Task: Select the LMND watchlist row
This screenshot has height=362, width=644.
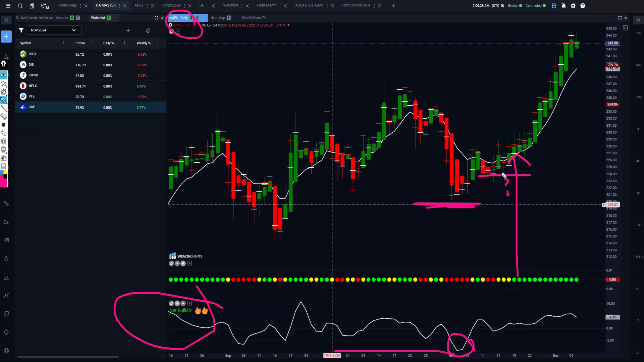Action: pos(91,75)
